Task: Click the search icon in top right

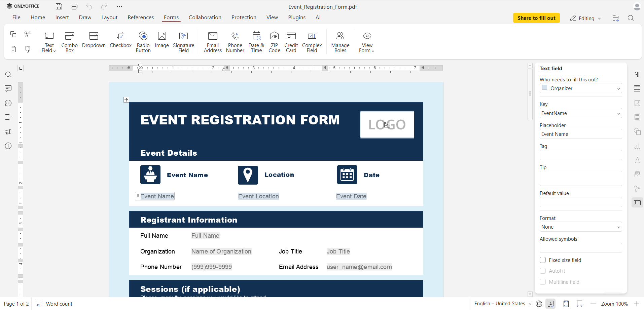Action: (x=631, y=18)
